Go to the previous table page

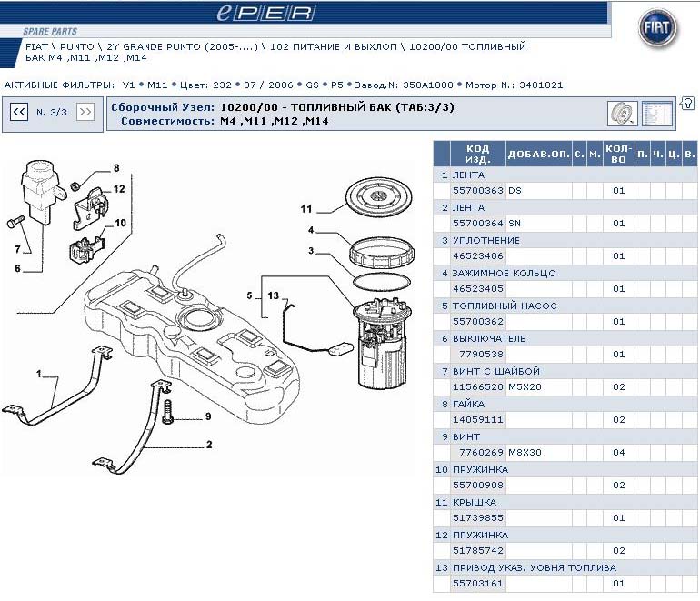[18, 112]
